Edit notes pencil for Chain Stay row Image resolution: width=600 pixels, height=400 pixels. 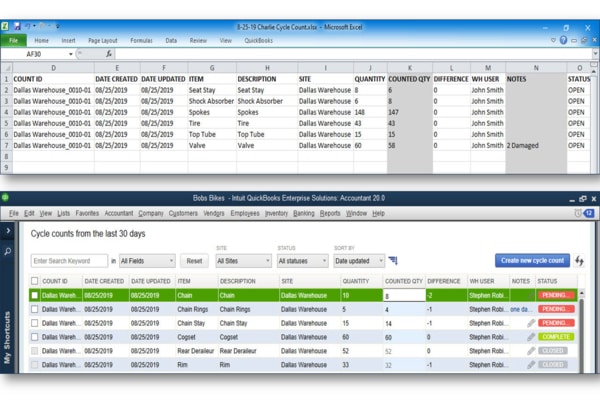pos(531,323)
